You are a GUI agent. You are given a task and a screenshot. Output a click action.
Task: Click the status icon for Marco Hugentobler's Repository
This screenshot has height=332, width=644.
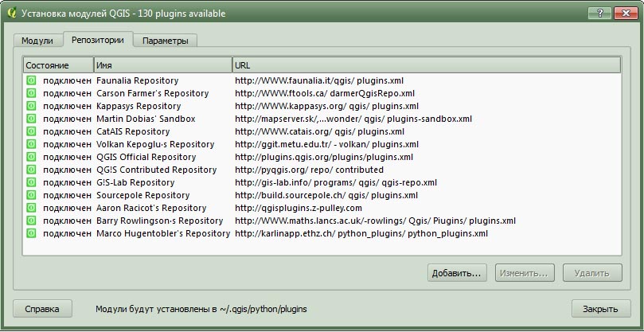pyautogui.click(x=31, y=233)
